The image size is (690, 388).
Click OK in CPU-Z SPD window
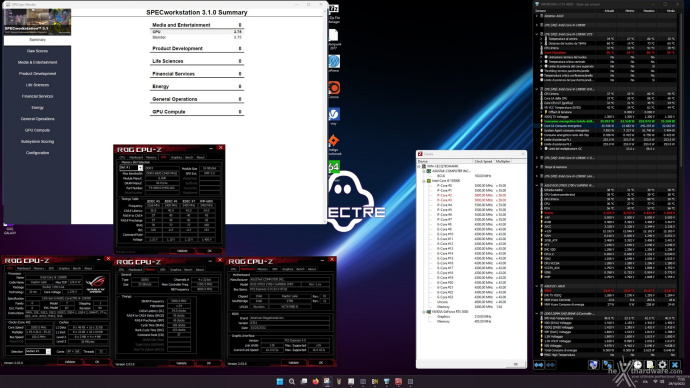coord(209,251)
